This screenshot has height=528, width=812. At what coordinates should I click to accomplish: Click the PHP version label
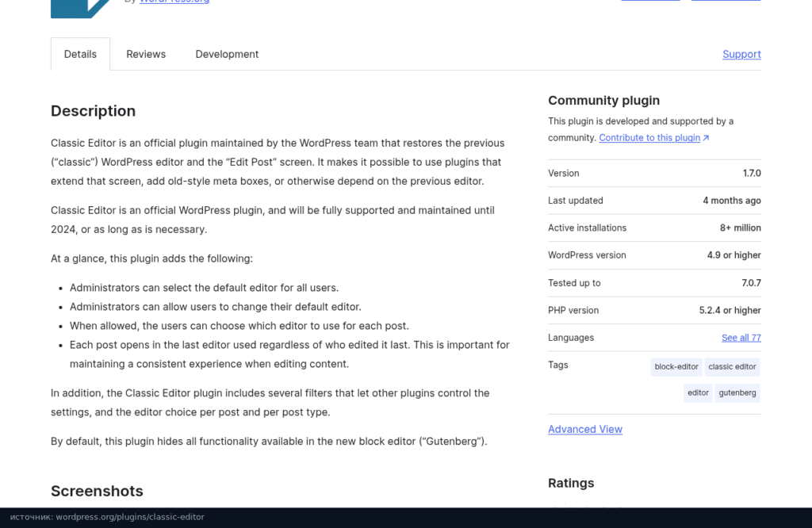pos(573,311)
